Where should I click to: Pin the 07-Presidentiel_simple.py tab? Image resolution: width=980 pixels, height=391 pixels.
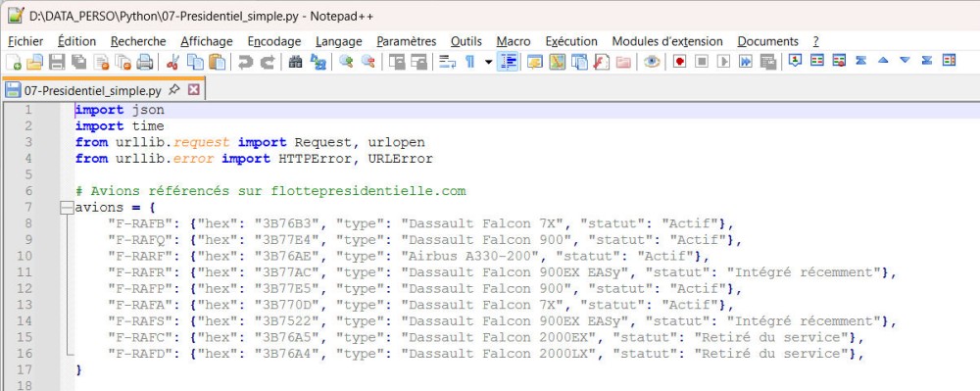(x=174, y=90)
